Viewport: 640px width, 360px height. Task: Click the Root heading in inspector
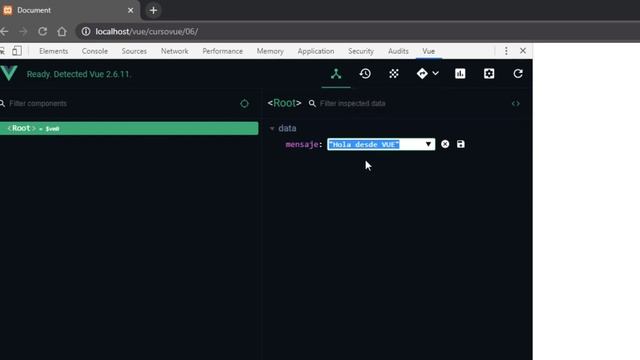coord(284,103)
